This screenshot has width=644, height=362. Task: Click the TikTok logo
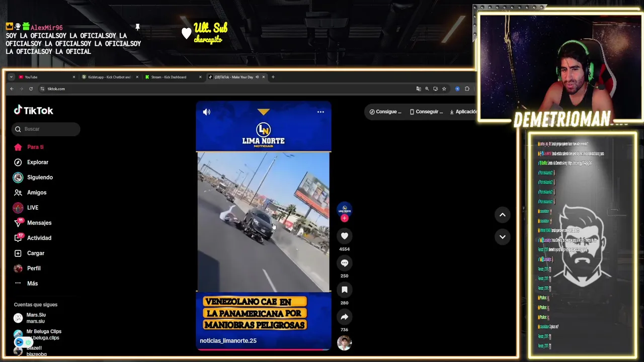click(x=33, y=110)
